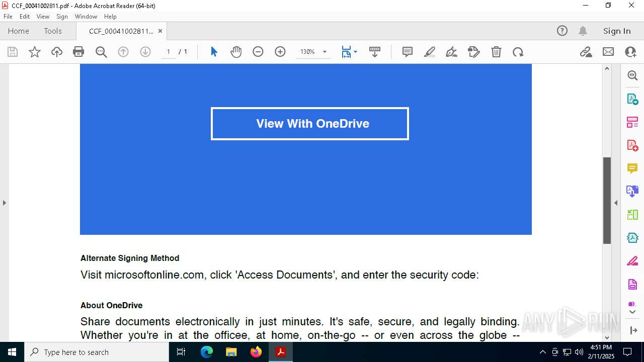Open the File menu
Viewport: 644px width, 362px height.
point(8,17)
